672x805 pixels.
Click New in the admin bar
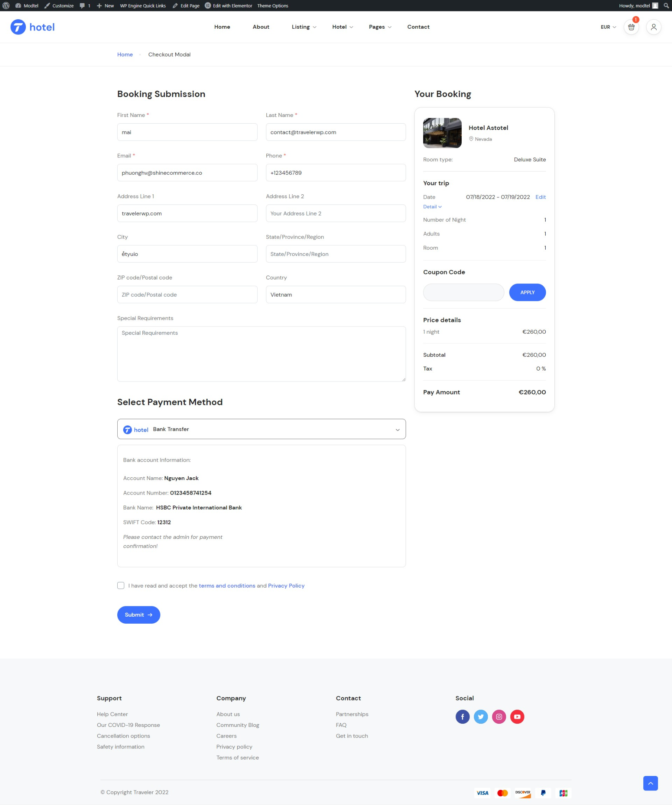(105, 5)
